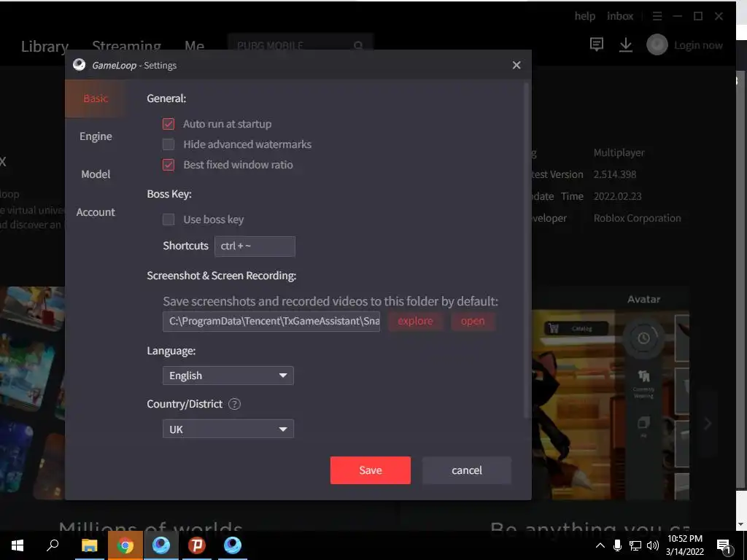Switch to the Basic settings tab
747x560 pixels.
click(96, 98)
